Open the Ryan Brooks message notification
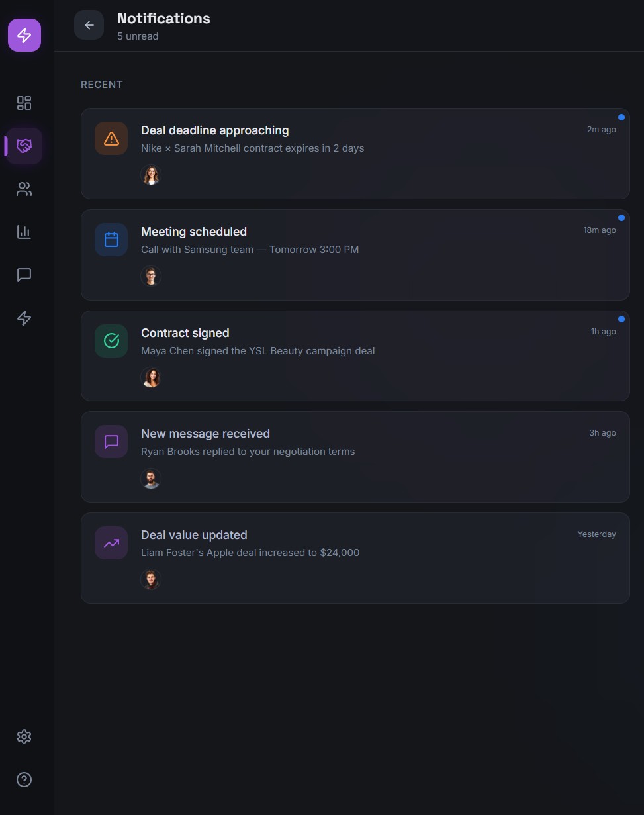644x815 pixels. click(x=355, y=456)
